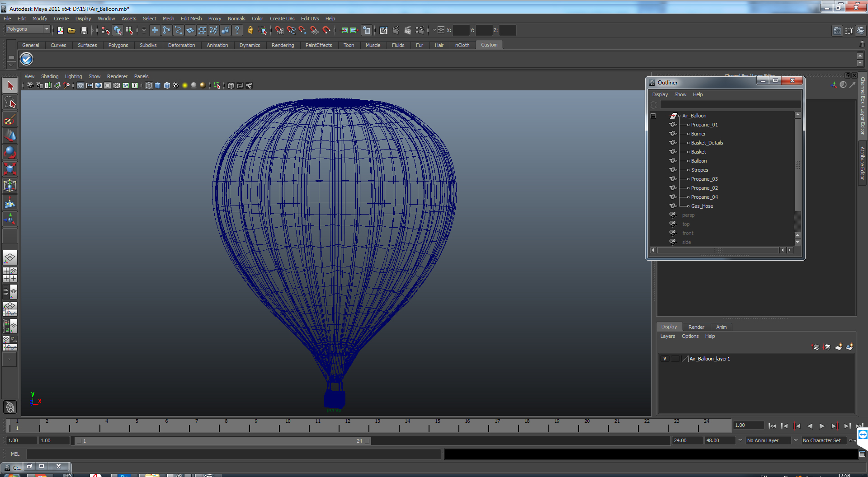The width and height of the screenshot is (868, 477).
Task: Click the Render current frame clapper icon
Action: tap(396, 30)
